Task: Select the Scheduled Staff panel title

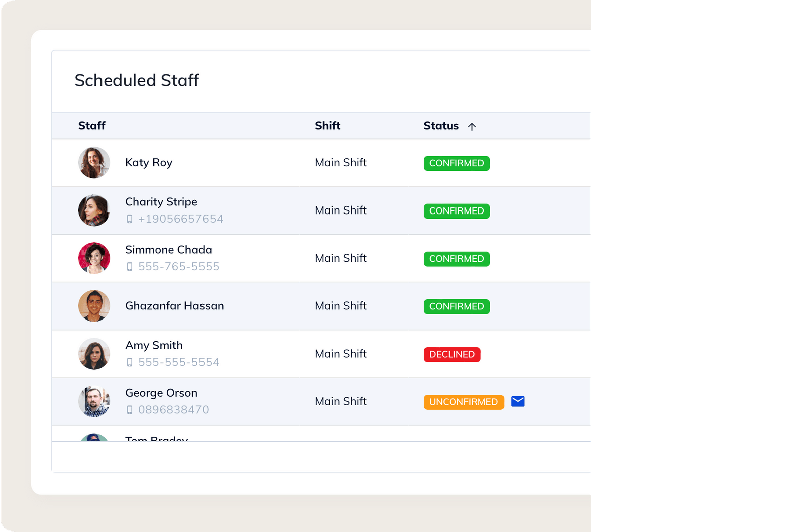Action: coord(137,81)
